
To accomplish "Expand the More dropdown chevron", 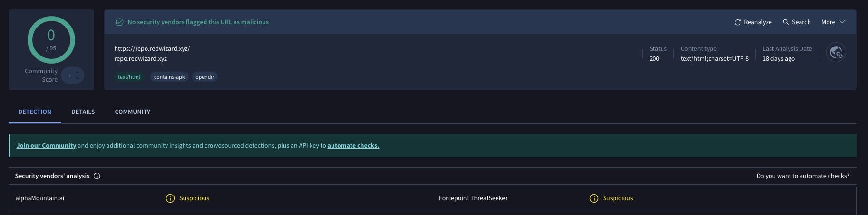I will 842,22.
